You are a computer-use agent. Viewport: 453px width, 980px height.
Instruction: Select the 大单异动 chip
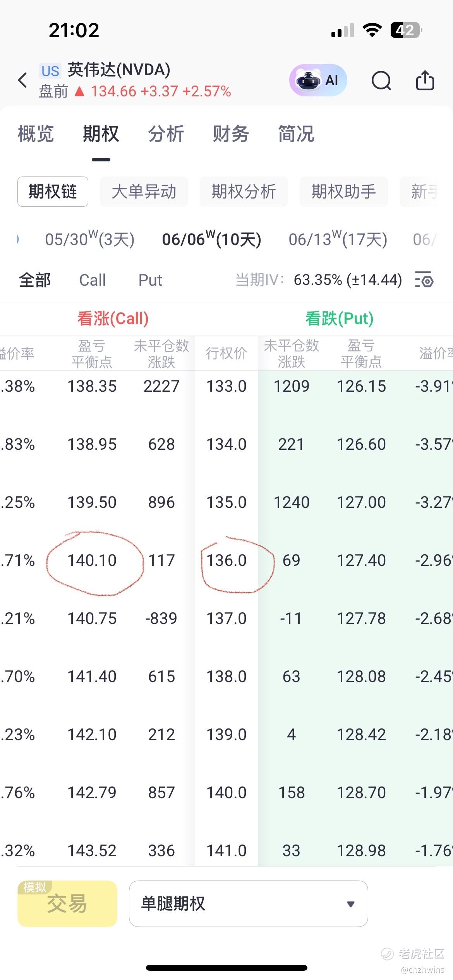[x=144, y=192]
